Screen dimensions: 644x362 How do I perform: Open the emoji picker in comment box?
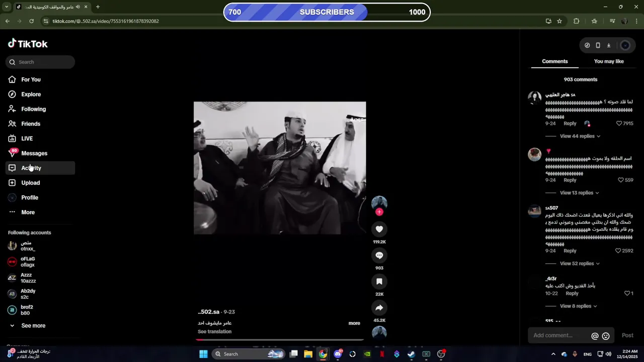pos(606,336)
